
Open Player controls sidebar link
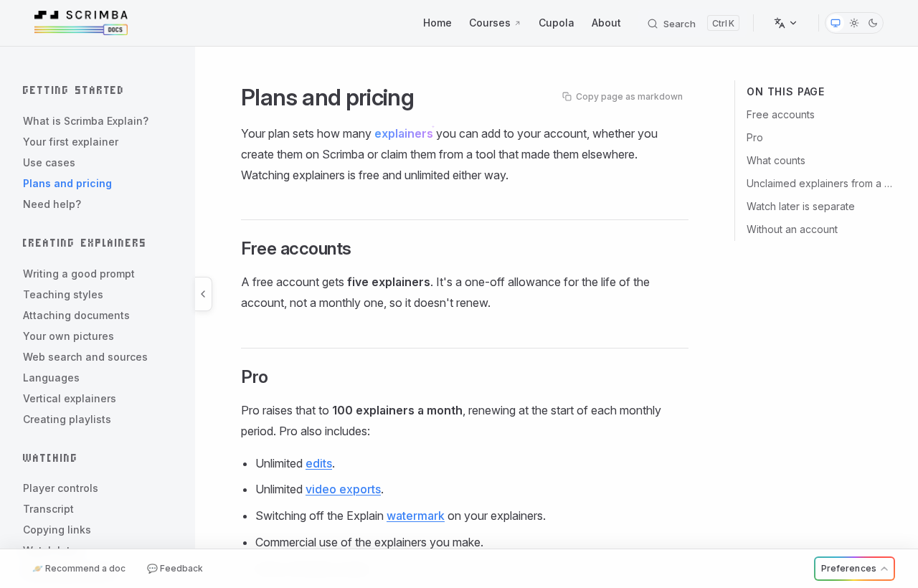click(60, 488)
